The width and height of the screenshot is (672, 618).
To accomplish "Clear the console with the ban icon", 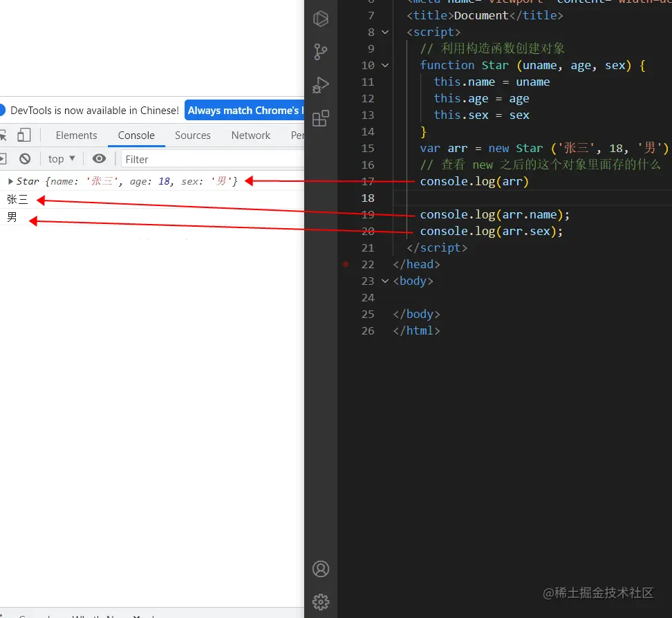I will 25,159.
